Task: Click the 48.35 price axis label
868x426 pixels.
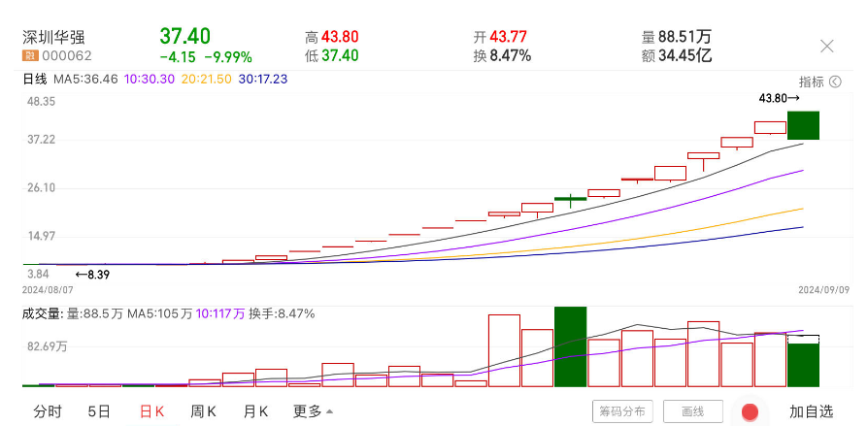Action: click(x=41, y=102)
